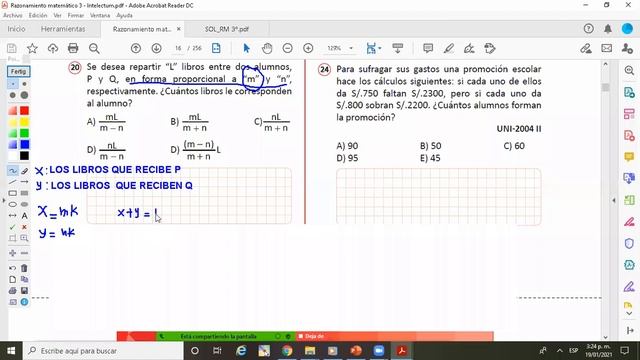Screen dimensions: 640x360
Task: Go to next page with down arrow
Action: click(x=156, y=49)
